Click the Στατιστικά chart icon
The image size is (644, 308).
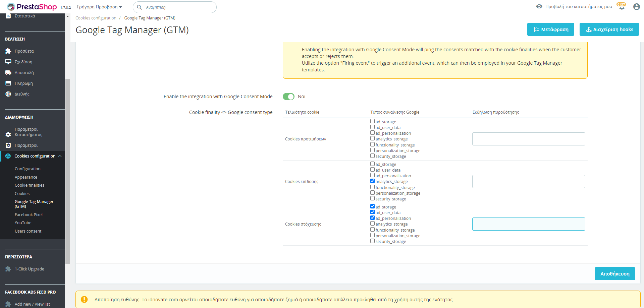pos(8,16)
